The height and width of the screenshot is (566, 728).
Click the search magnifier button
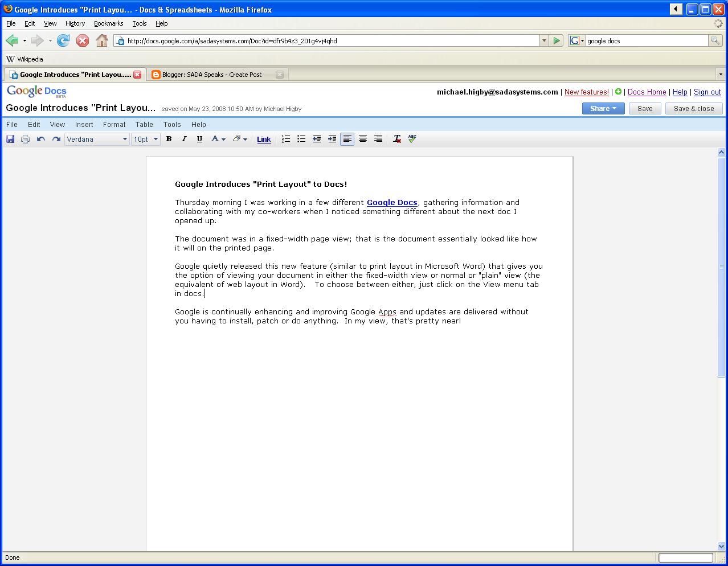coord(715,40)
